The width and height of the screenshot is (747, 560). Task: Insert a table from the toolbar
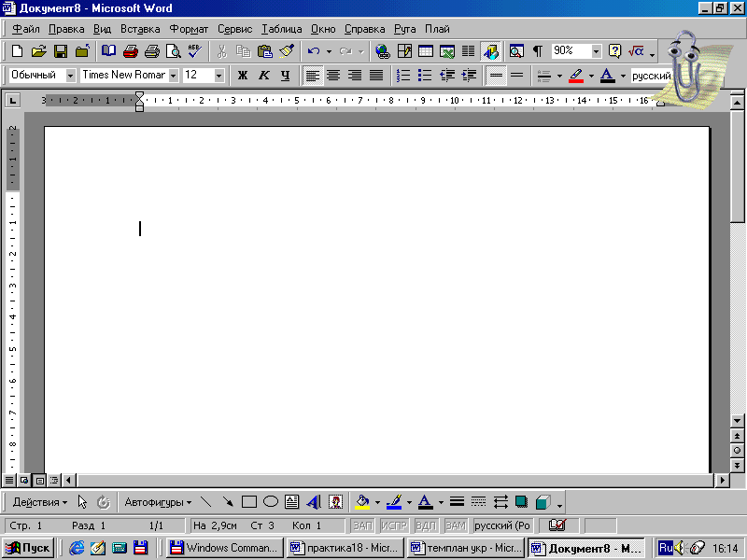tap(426, 51)
